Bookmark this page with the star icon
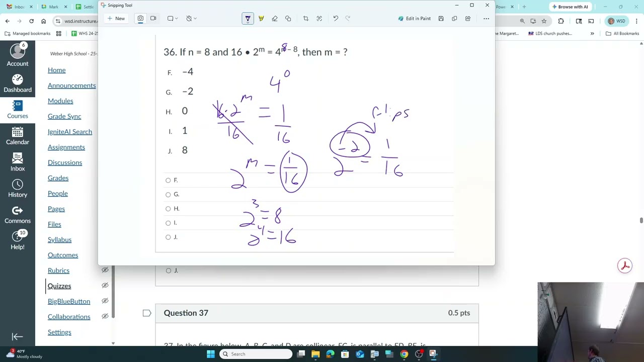The image size is (644, 362). [544, 21]
